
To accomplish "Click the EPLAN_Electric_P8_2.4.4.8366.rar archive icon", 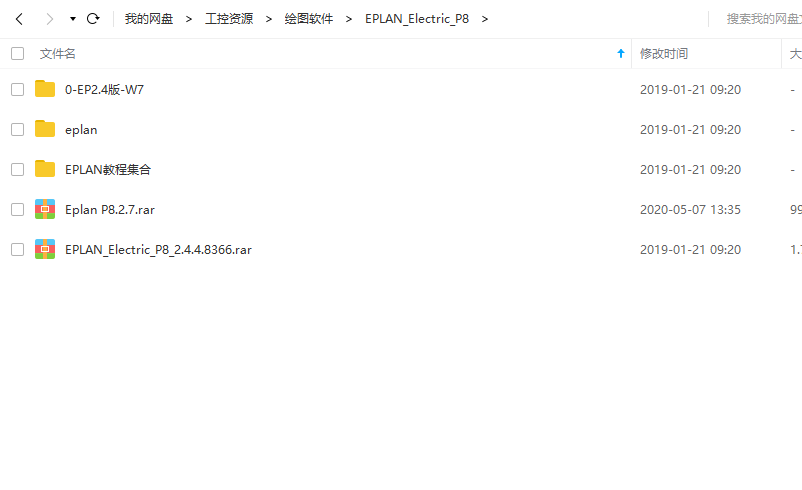I will click(x=45, y=249).
